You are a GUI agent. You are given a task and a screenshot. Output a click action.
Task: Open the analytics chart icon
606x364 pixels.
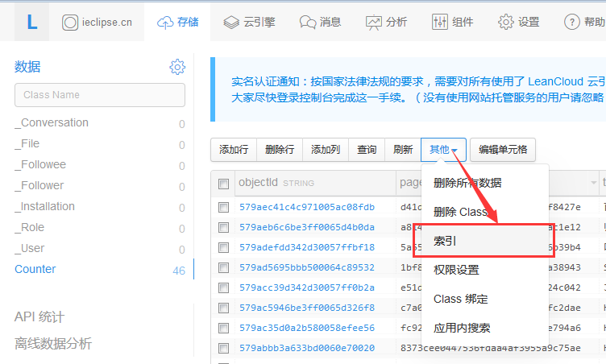pos(374,22)
